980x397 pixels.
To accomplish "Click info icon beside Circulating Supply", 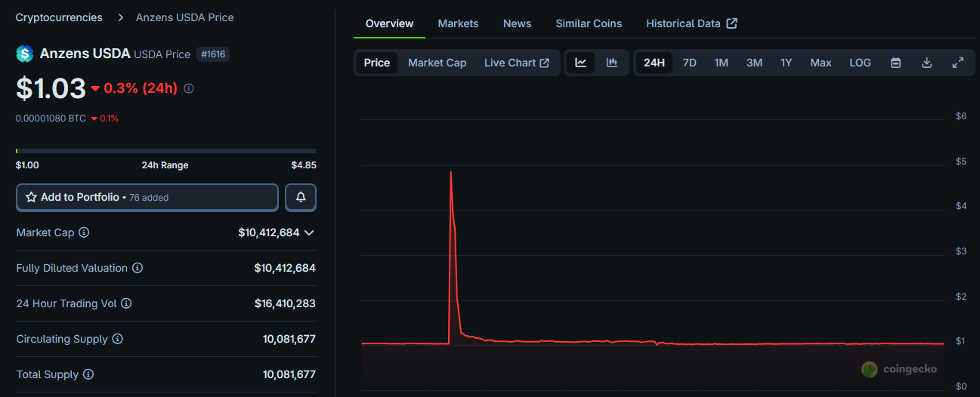I will [x=118, y=339].
